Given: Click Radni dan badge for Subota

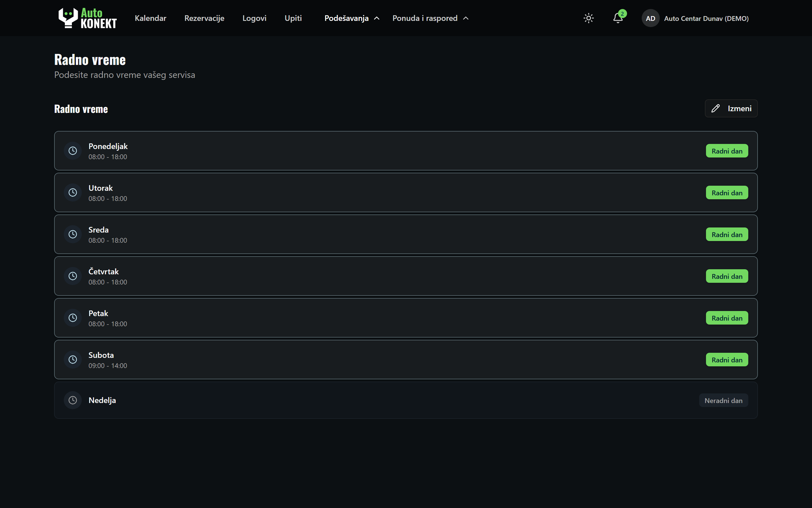Looking at the screenshot, I should pyautogui.click(x=727, y=360).
